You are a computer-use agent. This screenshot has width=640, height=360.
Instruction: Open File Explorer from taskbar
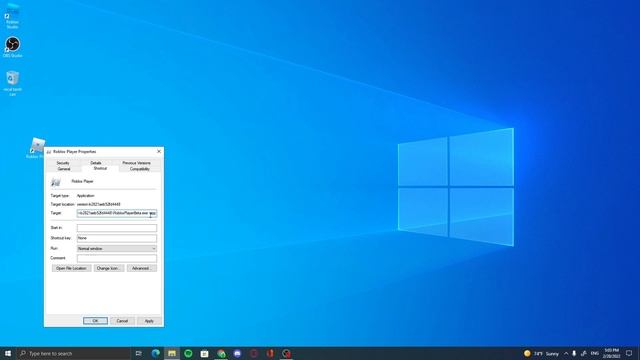coord(172,353)
